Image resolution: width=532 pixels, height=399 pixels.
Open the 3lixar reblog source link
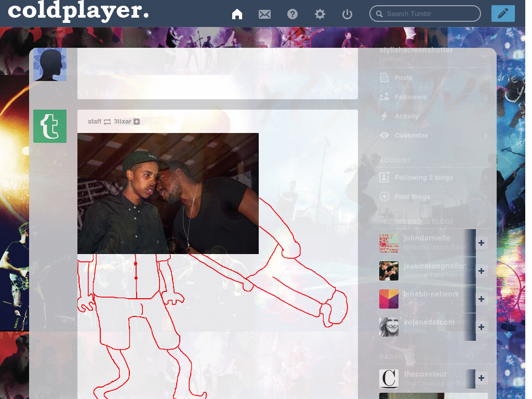click(x=122, y=122)
